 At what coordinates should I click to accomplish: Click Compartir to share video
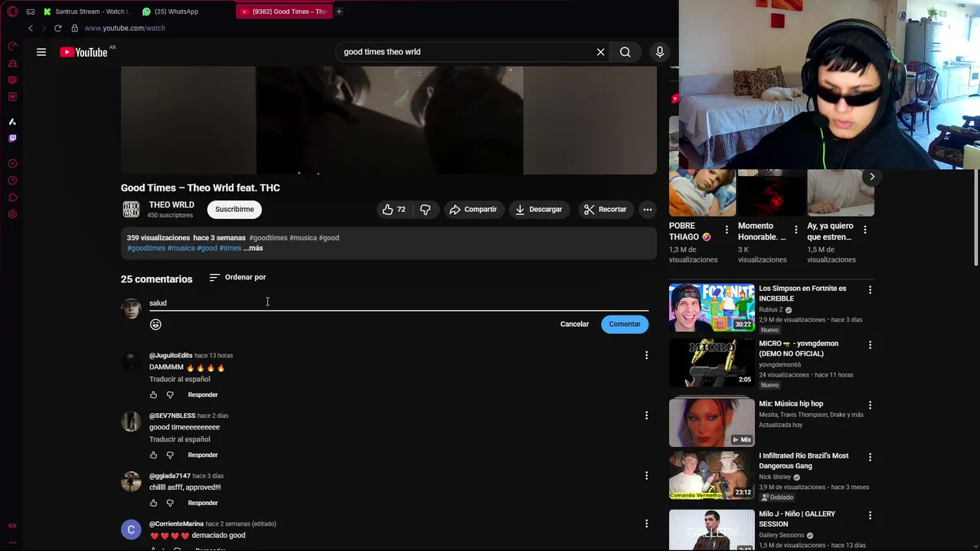473,209
